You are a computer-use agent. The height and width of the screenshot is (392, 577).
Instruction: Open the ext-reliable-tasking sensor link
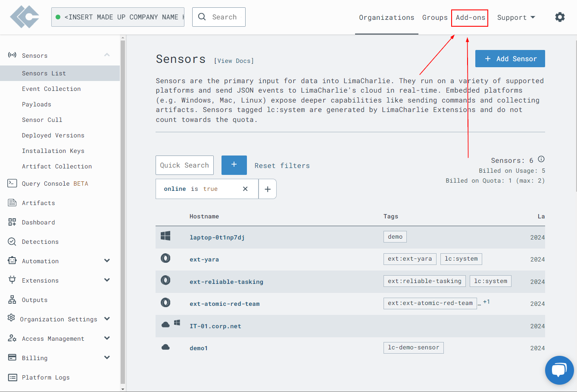pos(226,282)
